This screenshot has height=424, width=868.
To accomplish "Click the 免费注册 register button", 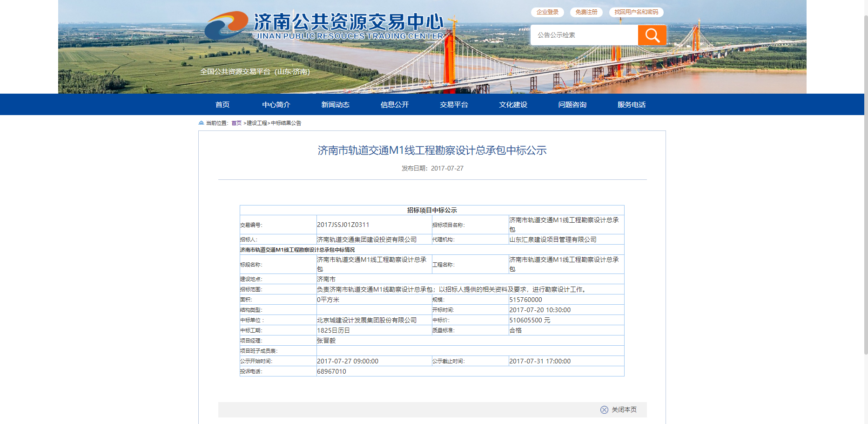I will pyautogui.click(x=586, y=12).
